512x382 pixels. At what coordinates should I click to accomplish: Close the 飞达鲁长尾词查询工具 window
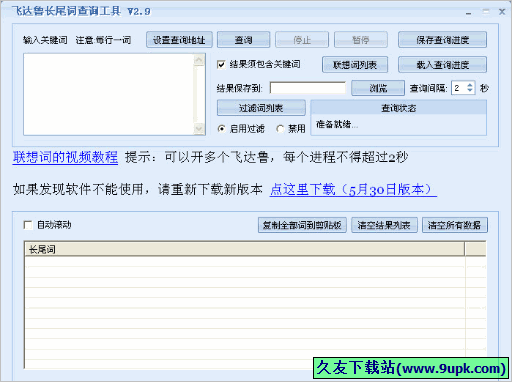(x=502, y=12)
